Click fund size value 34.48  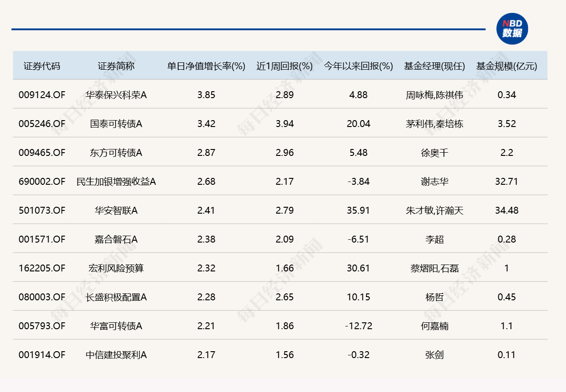[506, 210]
